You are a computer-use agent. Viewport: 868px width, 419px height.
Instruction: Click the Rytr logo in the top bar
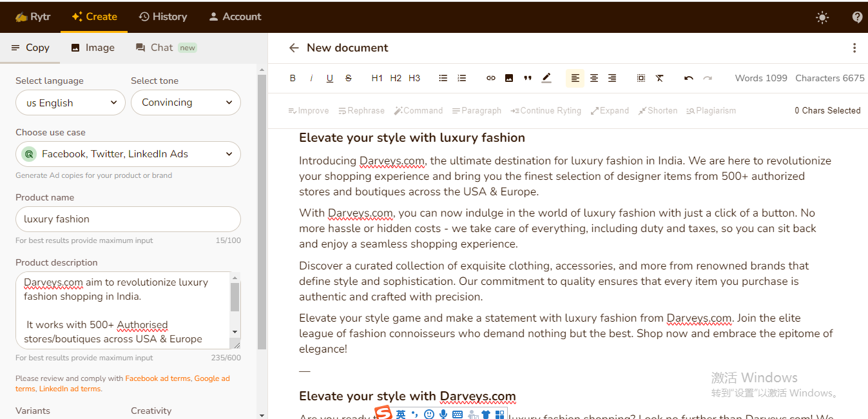point(33,17)
